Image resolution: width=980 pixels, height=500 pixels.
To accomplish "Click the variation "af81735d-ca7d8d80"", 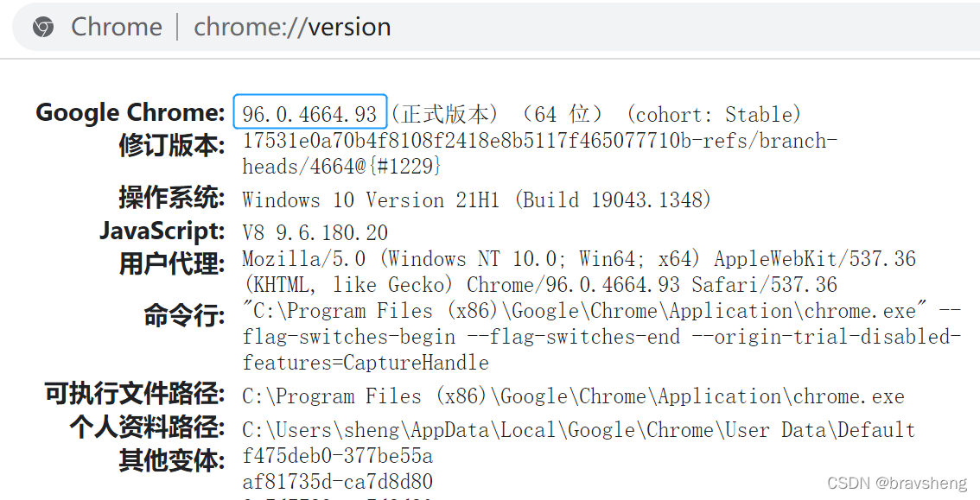I will click(x=338, y=482).
